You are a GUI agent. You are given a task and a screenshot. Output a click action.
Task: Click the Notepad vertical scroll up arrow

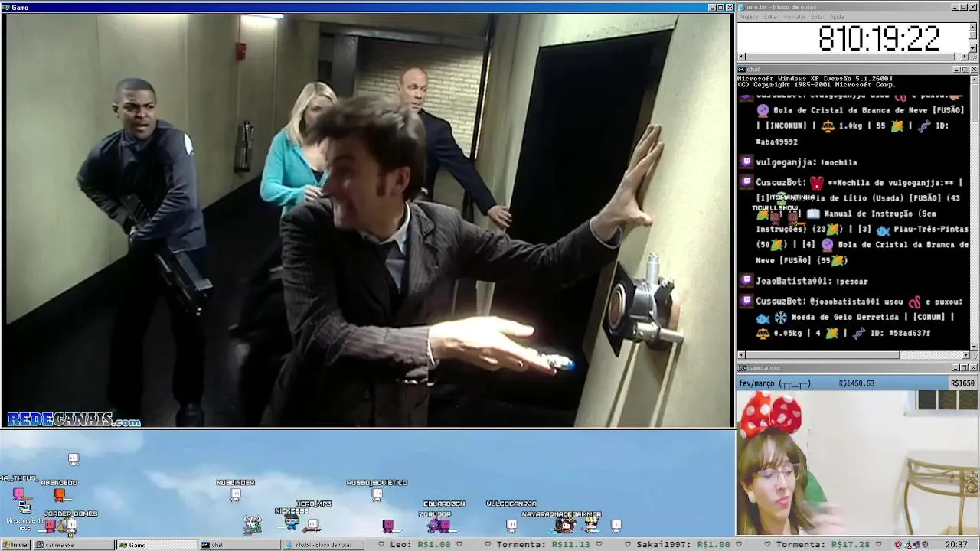coord(973,26)
